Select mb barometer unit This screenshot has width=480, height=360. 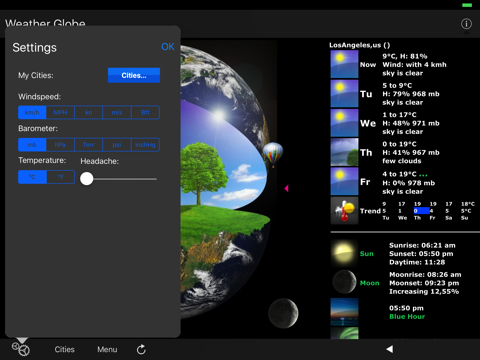pos(32,145)
